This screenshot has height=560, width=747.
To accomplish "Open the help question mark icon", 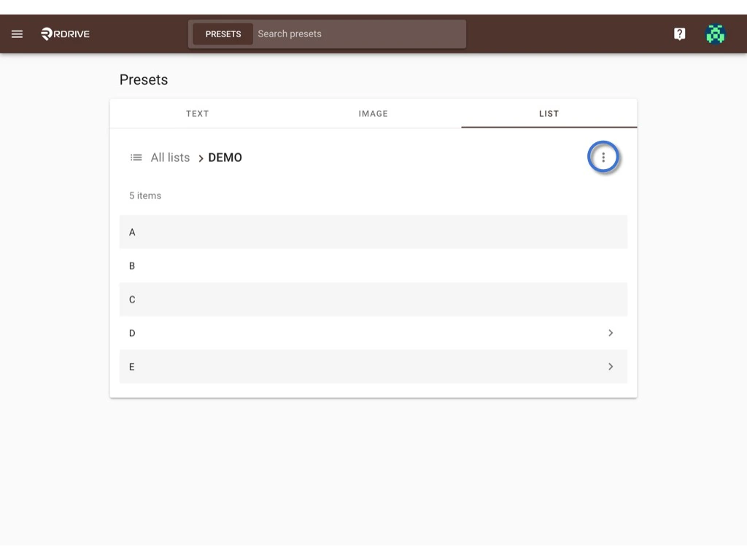I will point(679,34).
